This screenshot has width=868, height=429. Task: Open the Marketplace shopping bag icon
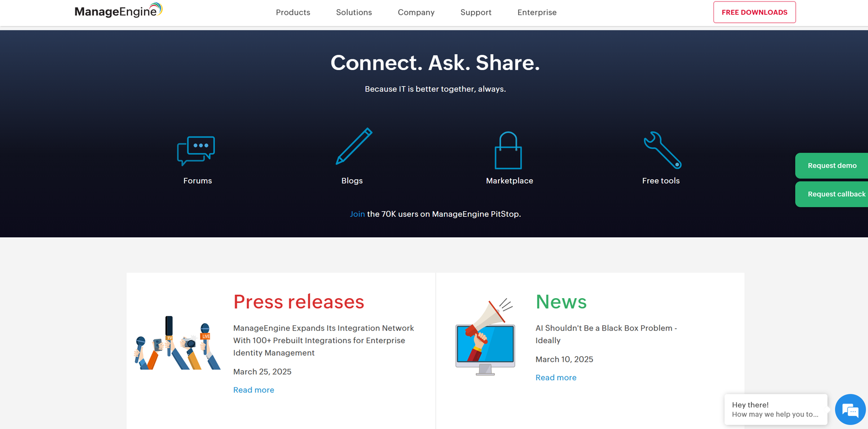tap(508, 150)
